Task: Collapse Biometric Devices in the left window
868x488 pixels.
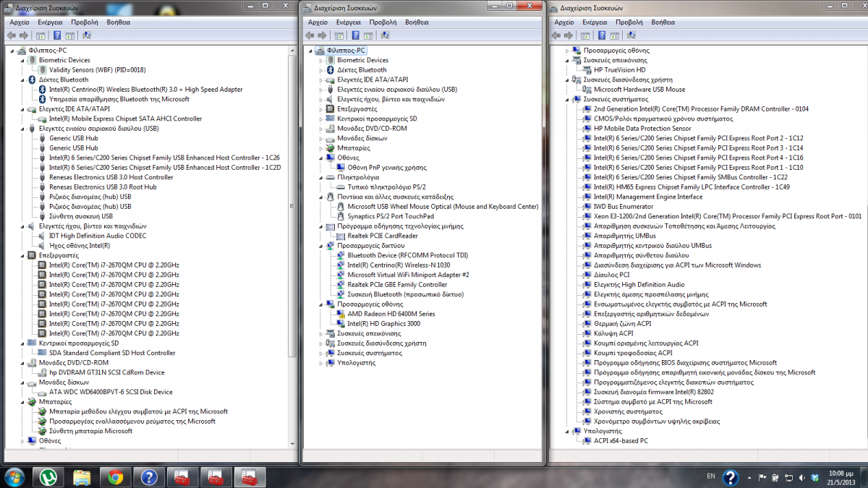Action: (22, 60)
